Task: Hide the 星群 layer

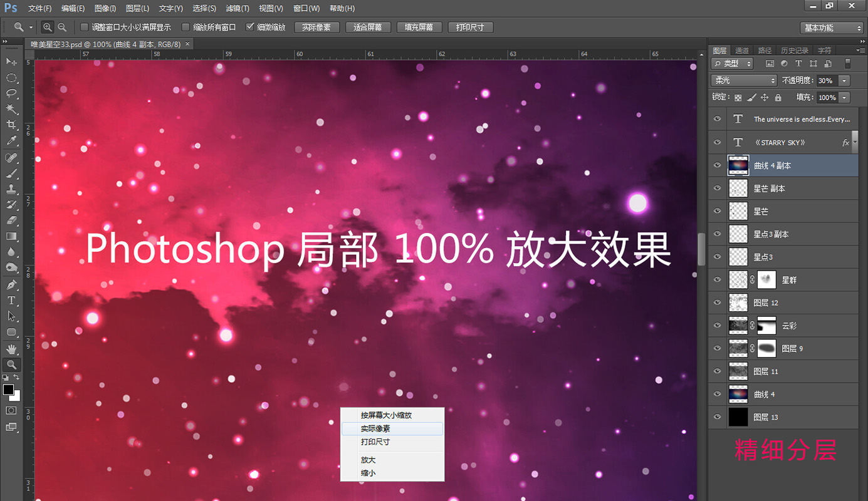Action: 718,280
